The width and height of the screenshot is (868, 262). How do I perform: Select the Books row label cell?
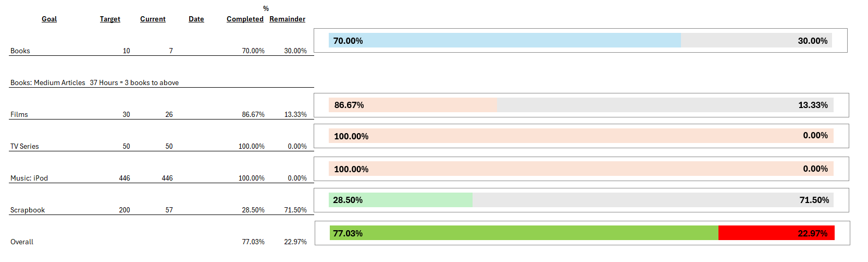pyautogui.click(x=20, y=51)
